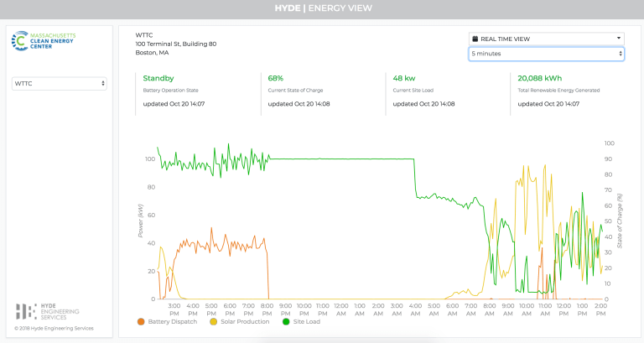Click the calendar icon beside Real Time View
Viewport: 644px width, 343px height.
pyautogui.click(x=475, y=39)
